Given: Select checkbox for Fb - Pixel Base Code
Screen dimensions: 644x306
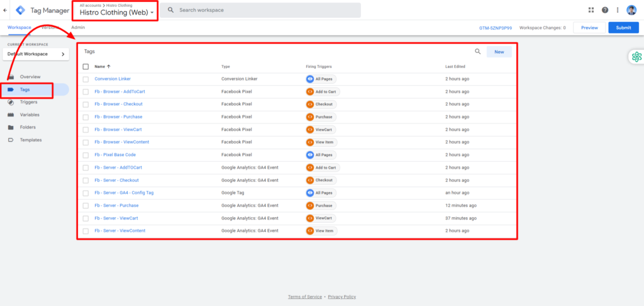Looking at the screenshot, I should pos(86,155).
